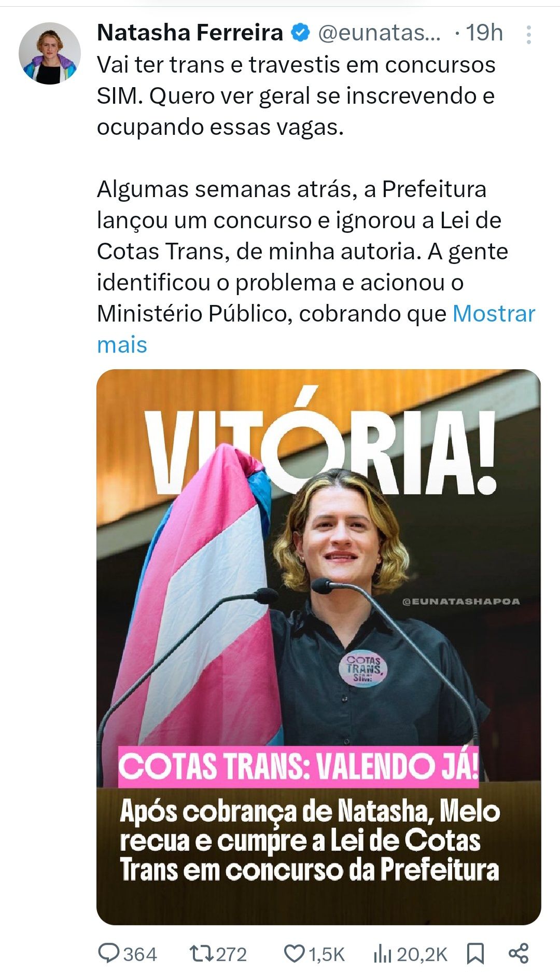
Task: Tap the 1,5K likes count
Action: (x=327, y=954)
